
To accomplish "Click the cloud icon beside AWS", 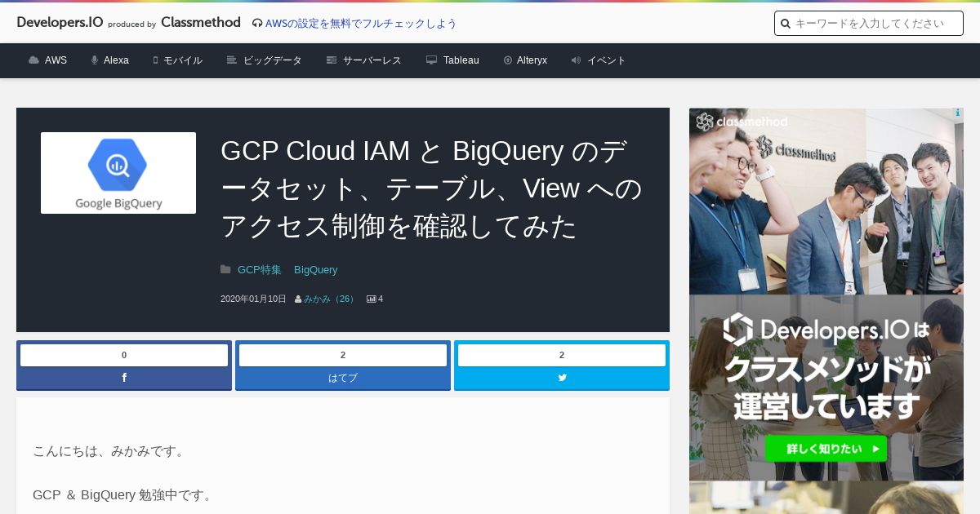I will tap(33, 60).
